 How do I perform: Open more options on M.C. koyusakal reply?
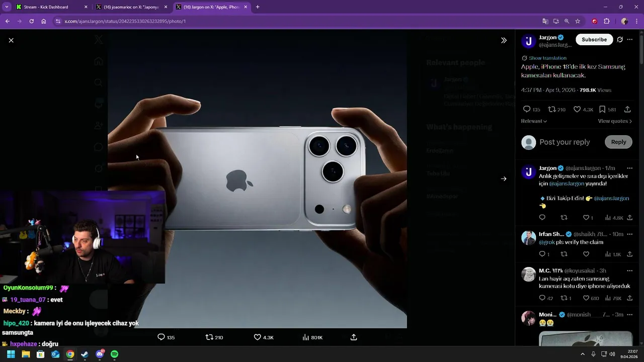point(630,270)
